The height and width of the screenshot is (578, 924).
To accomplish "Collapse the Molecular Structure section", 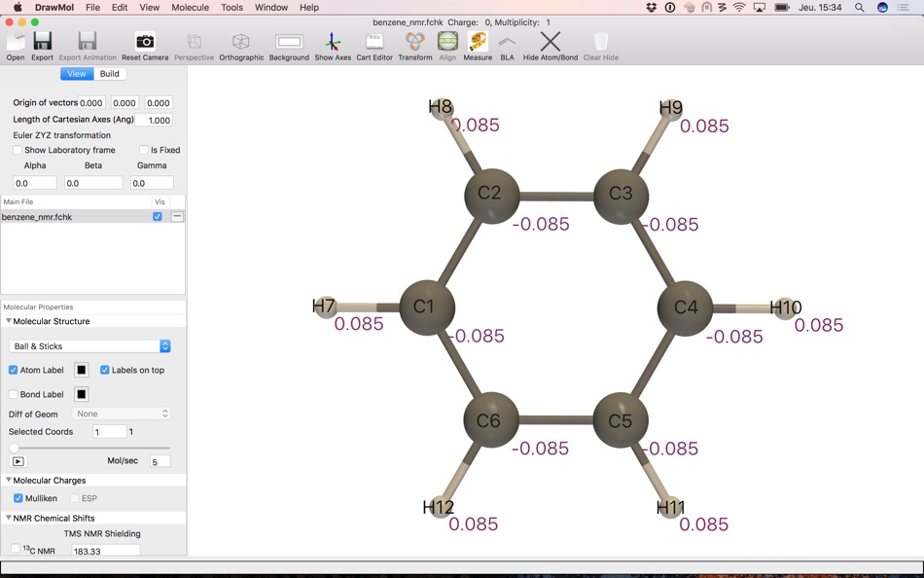I will (8, 321).
